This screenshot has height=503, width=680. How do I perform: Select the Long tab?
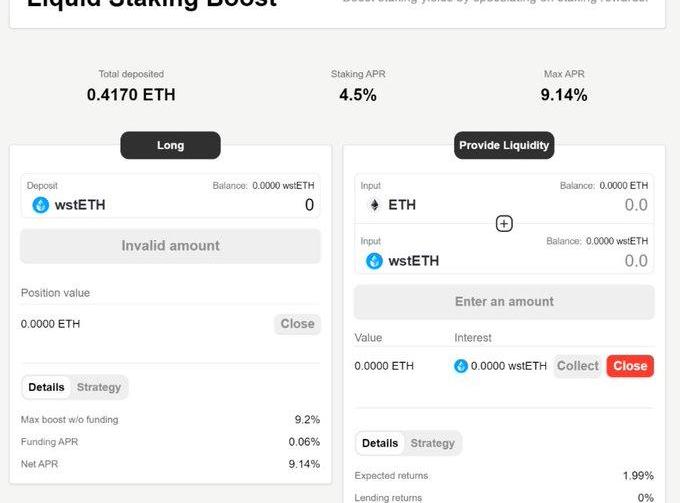point(170,145)
